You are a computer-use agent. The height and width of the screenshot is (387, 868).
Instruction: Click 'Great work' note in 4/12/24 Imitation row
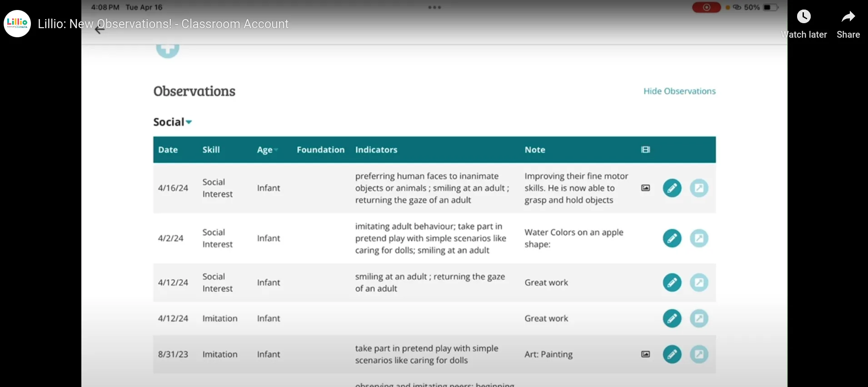[546, 318]
